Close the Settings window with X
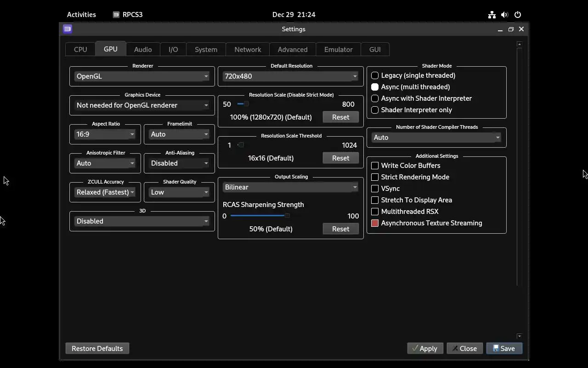This screenshot has height=368, width=588. [x=521, y=29]
